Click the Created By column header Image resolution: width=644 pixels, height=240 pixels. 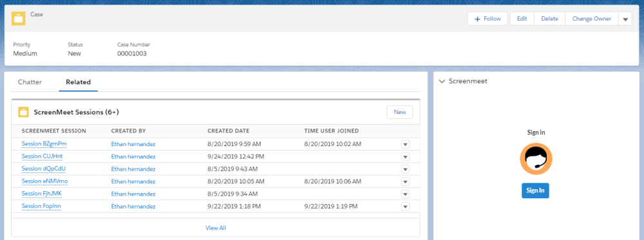129,131
